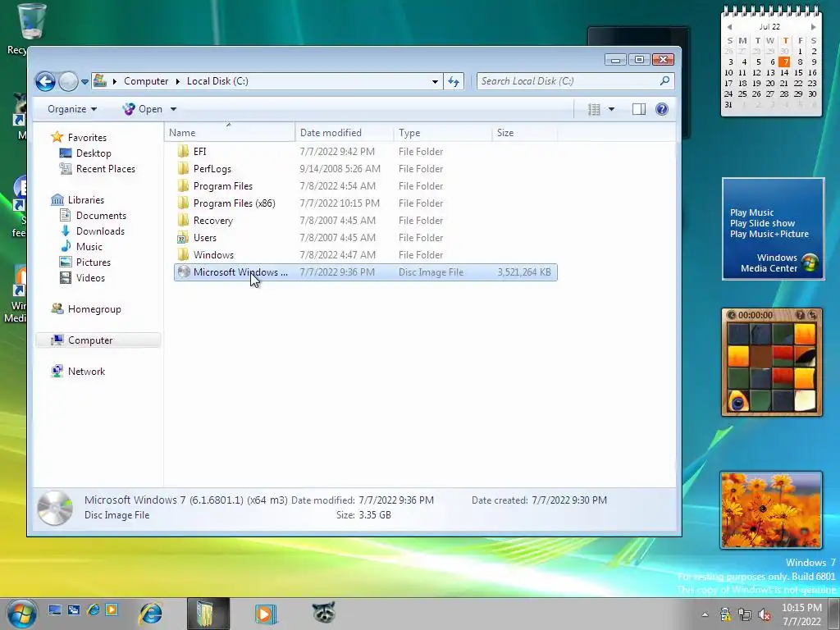840x630 pixels.
Task: Click the blue Help question mark icon
Action: coord(662,109)
